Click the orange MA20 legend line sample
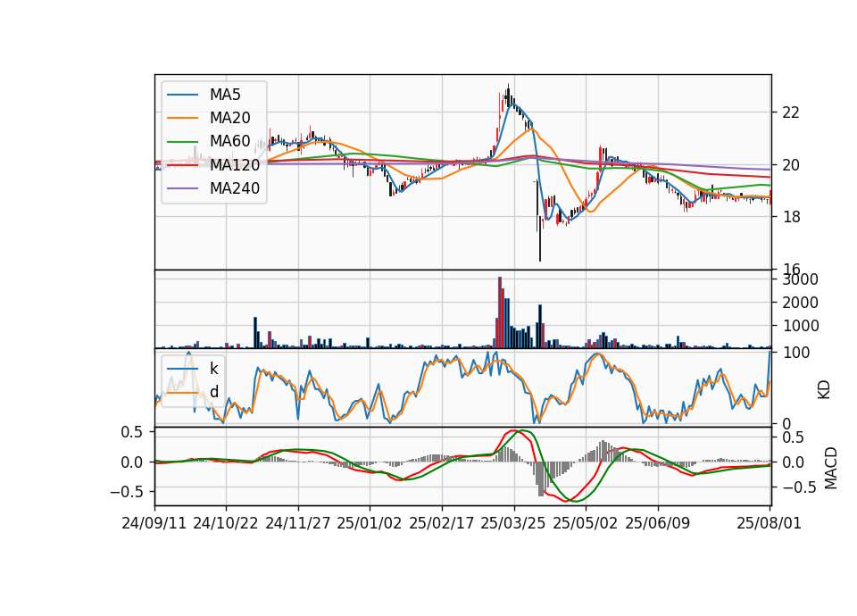This screenshot has height=616, width=857. pyautogui.click(x=182, y=119)
